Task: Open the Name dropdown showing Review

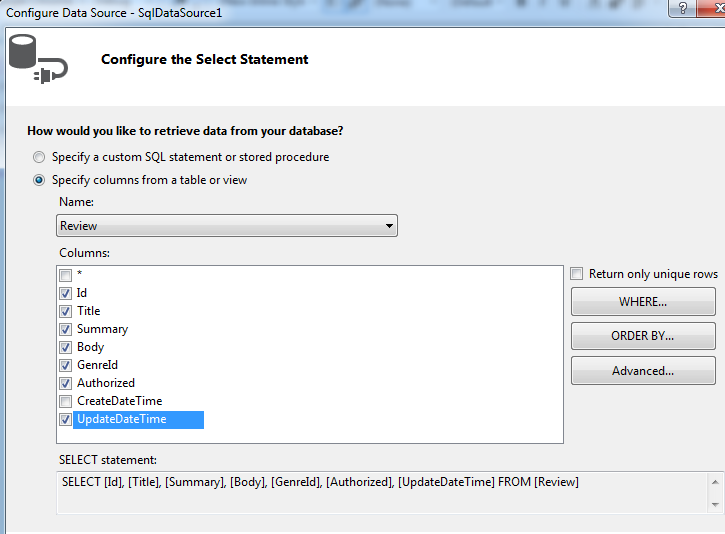Action: click(227, 226)
